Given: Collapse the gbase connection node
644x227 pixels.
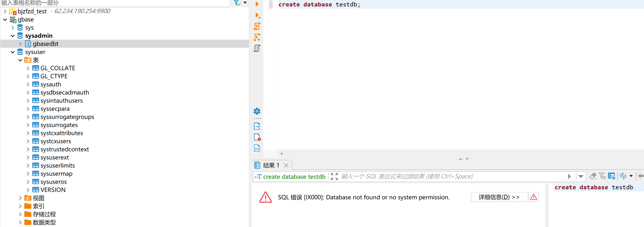Looking at the screenshot, I should (5, 20).
